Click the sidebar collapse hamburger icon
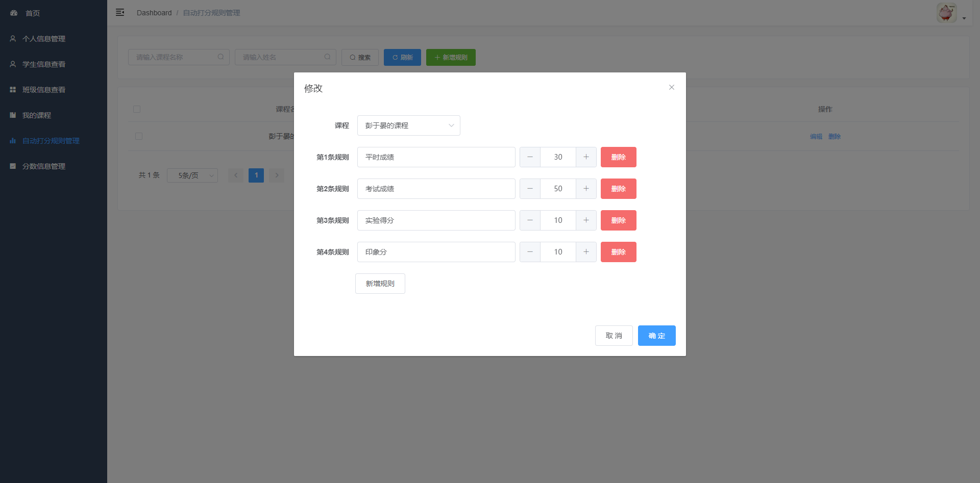 point(120,12)
